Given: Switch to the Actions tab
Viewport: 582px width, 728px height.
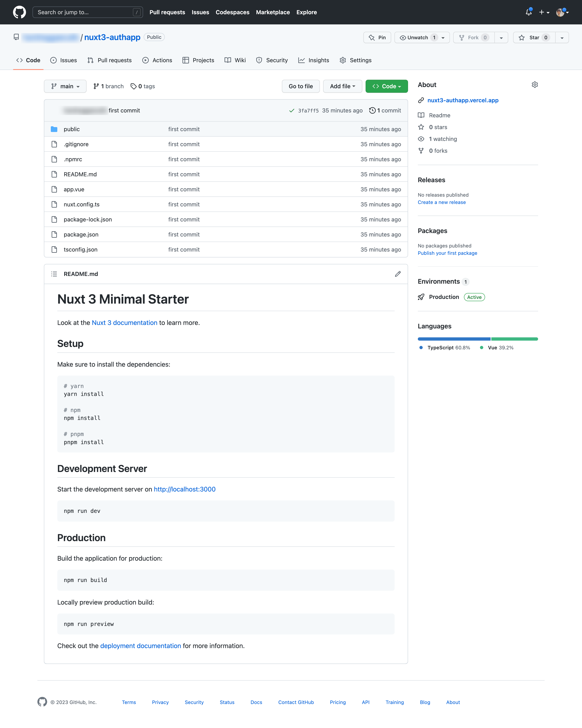Looking at the screenshot, I should (x=157, y=60).
